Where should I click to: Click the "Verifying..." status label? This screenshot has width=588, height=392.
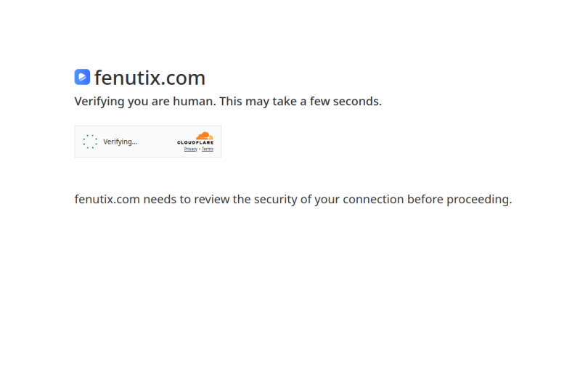pyautogui.click(x=121, y=142)
